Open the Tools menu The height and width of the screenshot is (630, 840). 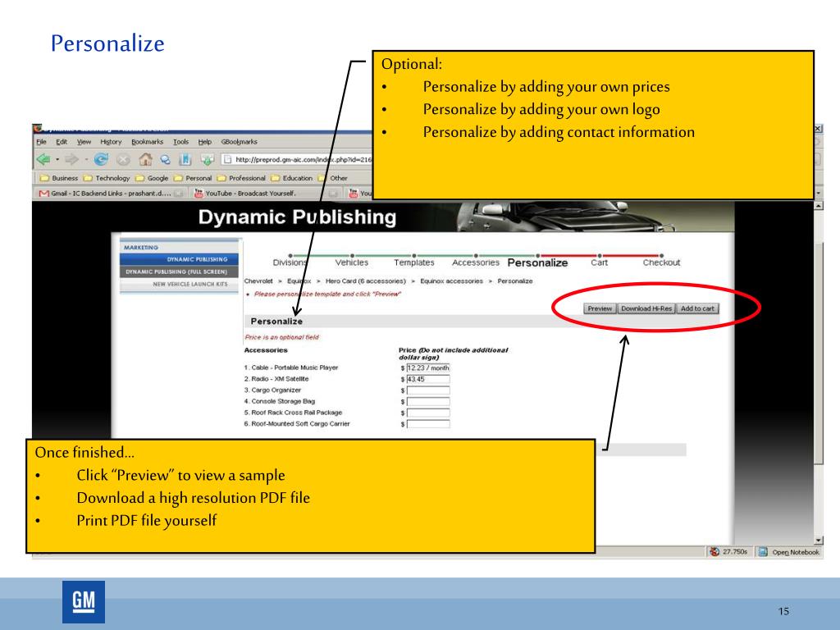tap(181, 142)
